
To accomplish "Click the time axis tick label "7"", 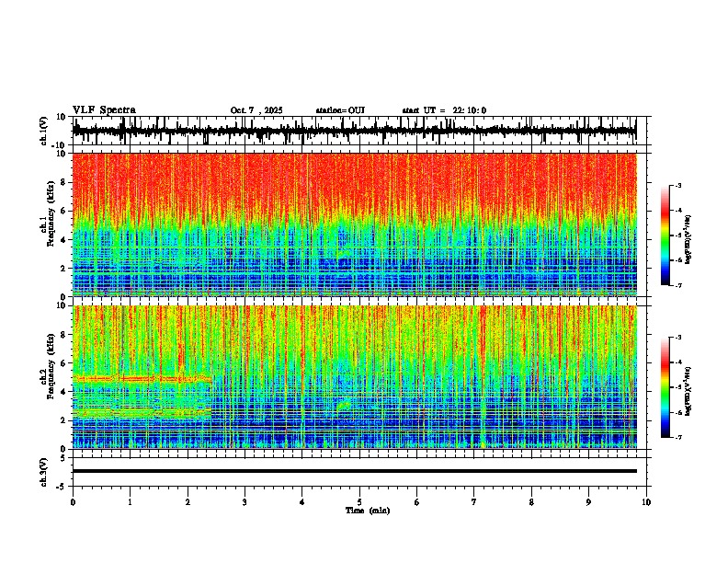I will click(x=474, y=502).
